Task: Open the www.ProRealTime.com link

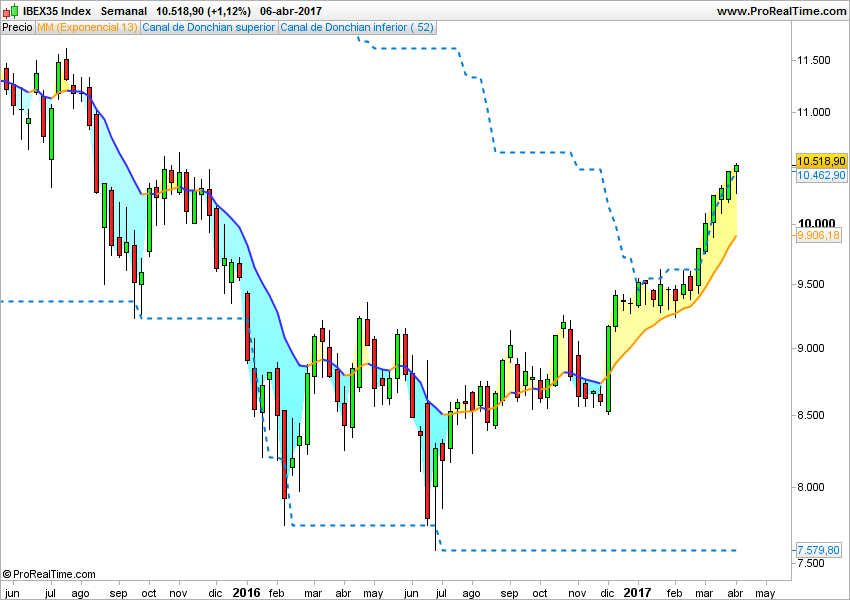Action: tap(781, 10)
